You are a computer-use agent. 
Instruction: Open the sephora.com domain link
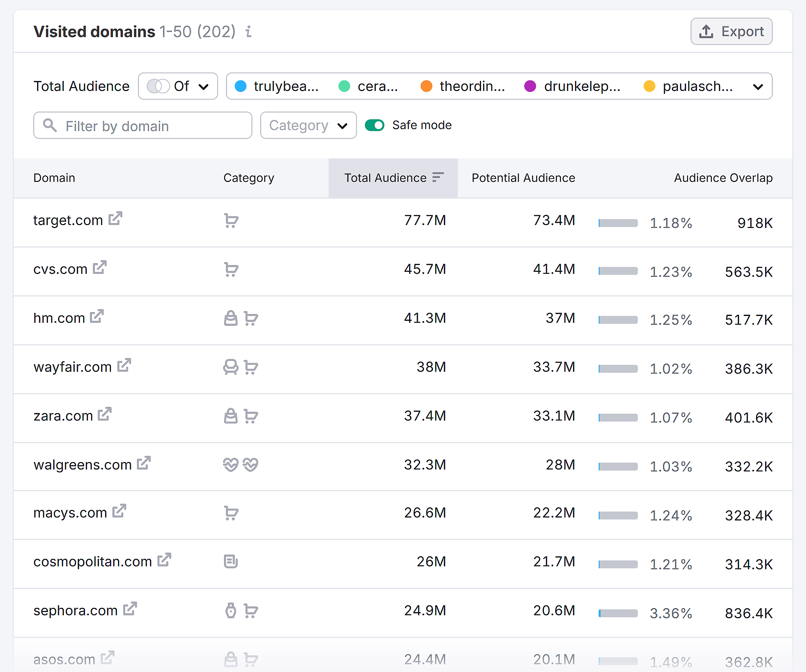point(76,611)
